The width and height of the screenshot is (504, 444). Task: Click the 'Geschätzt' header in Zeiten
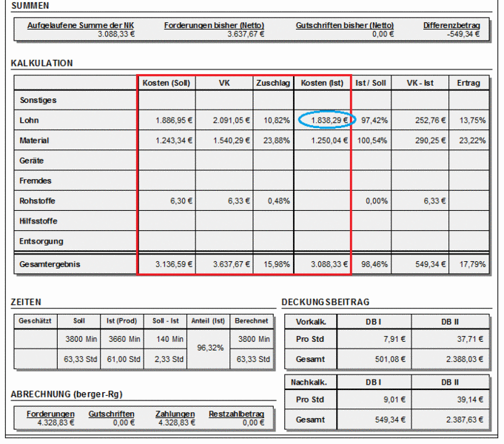point(35,321)
